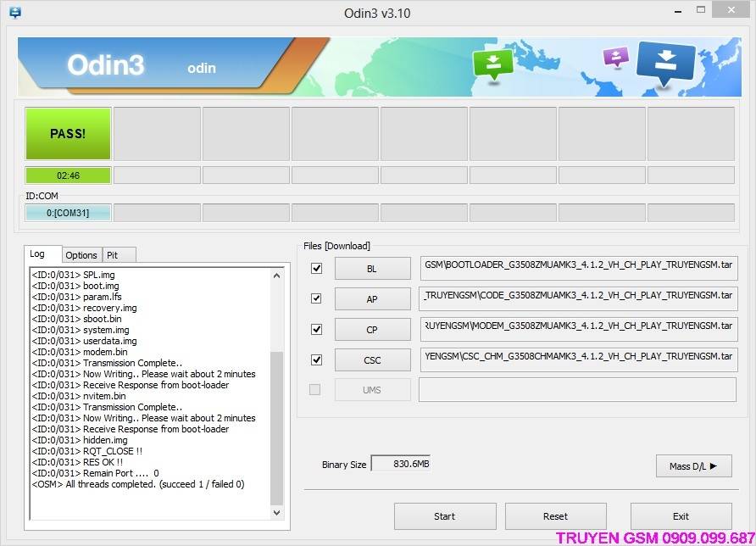This screenshot has height=546, width=756.
Task: Open the Options tab
Action: tap(81, 255)
